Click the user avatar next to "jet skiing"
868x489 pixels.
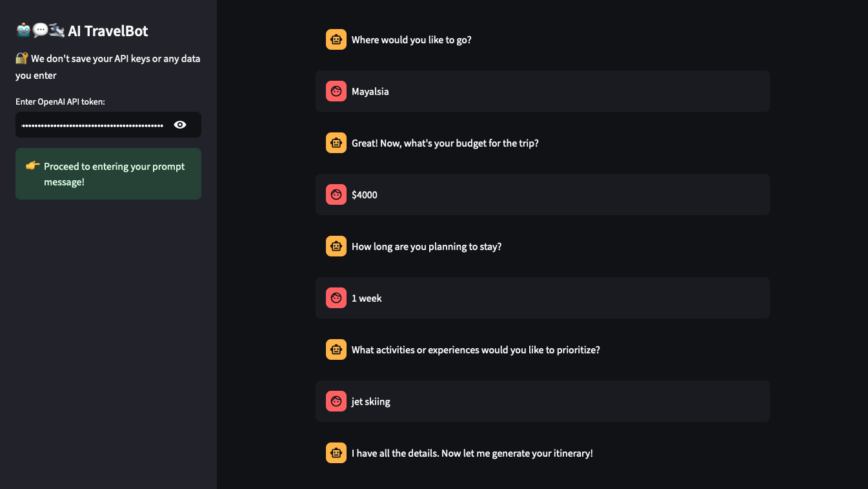[336, 401]
